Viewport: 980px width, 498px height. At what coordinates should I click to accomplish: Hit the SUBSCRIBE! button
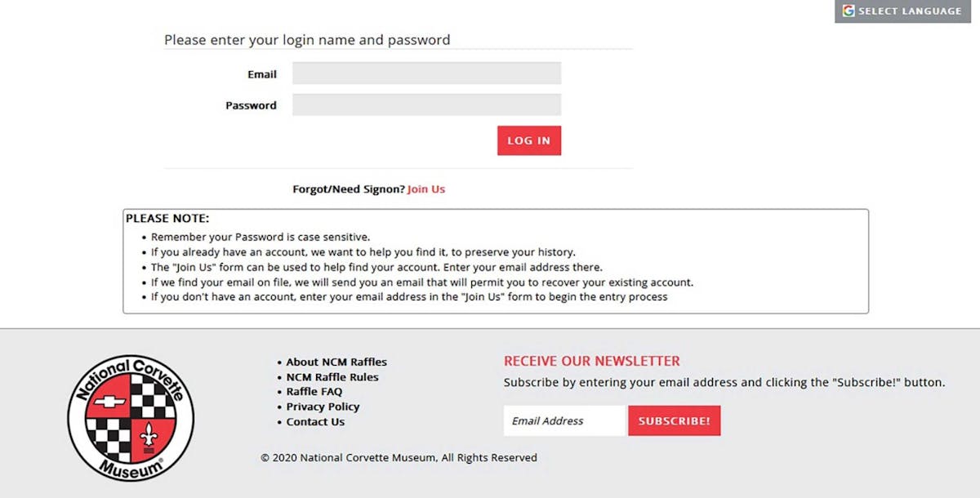coord(674,421)
